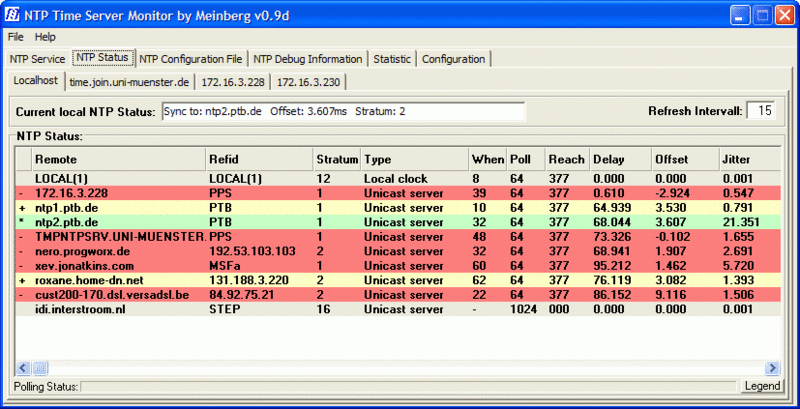
Task: Click the Legend button
Action: click(762, 386)
